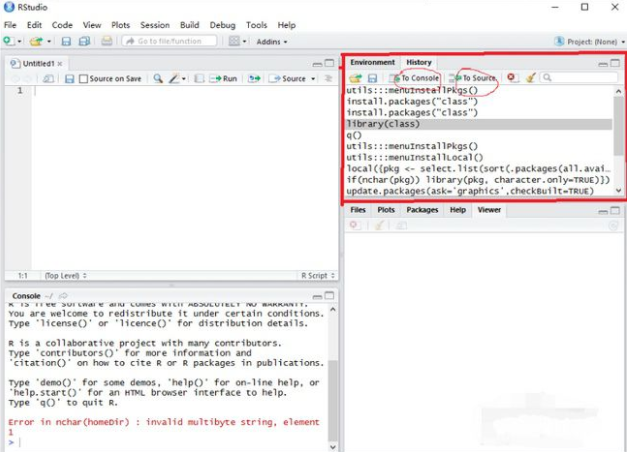The image size is (627, 452).
Task: Open the R Script file type selector
Action: coord(317,275)
